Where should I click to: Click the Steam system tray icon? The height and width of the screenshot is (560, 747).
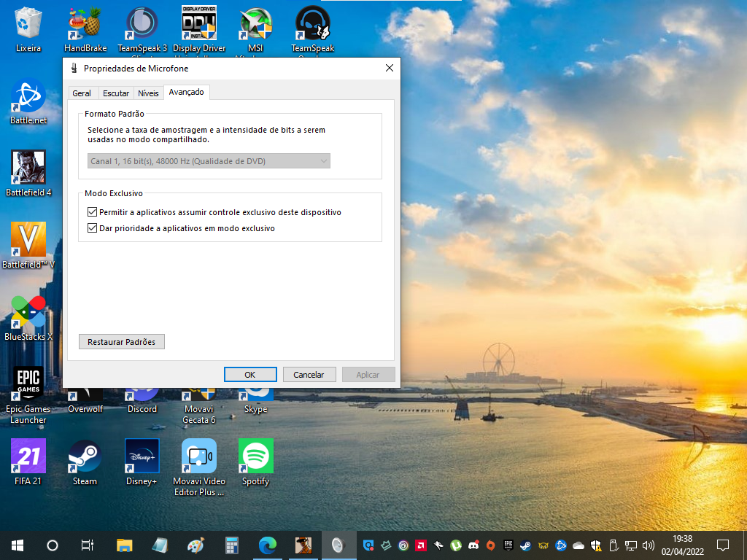pyautogui.click(x=525, y=545)
